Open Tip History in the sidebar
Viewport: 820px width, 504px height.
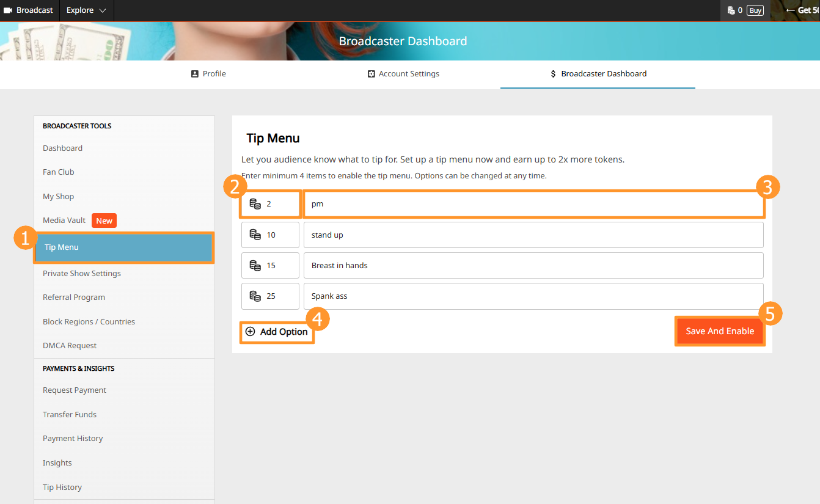click(x=62, y=488)
